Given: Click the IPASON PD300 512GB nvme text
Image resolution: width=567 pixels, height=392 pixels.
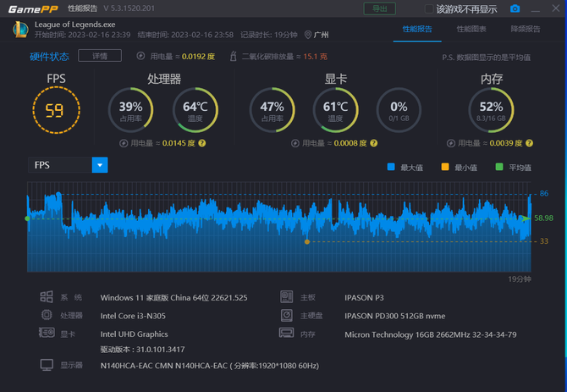Looking at the screenshot, I should pyautogui.click(x=395, y=316).
